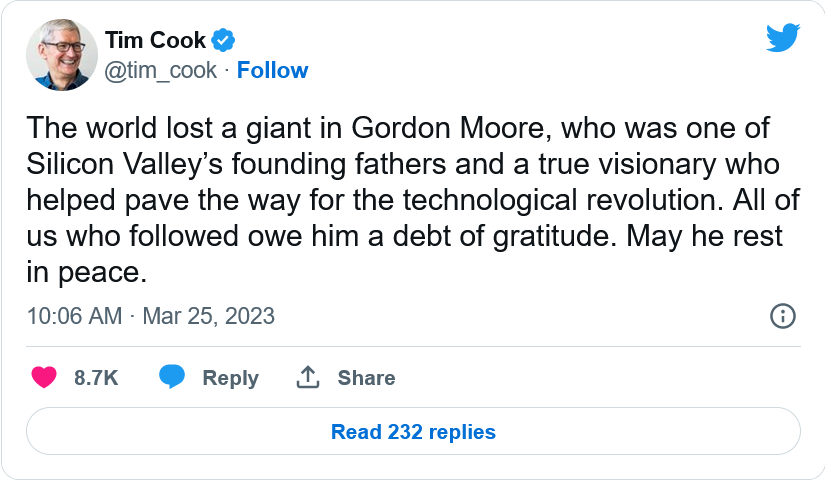Open the tweet info circle icon
Screen dimensions: 825x480
tap(782, 316)
